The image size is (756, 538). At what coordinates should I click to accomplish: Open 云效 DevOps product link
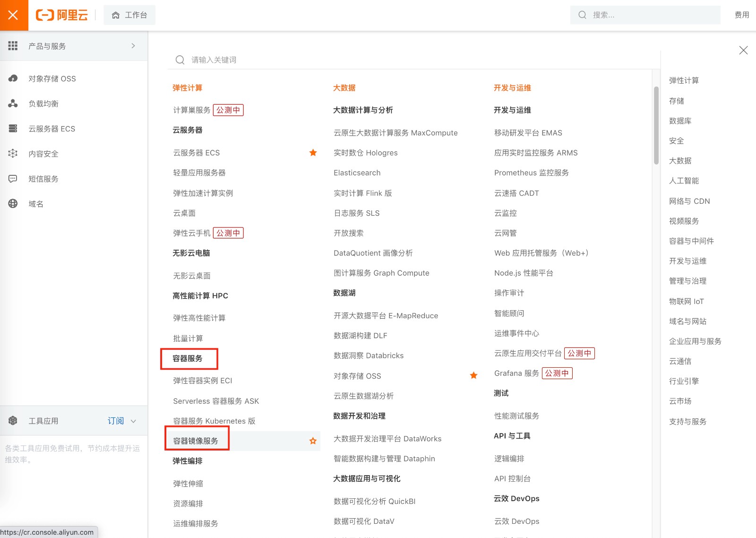(x=516, y=521)
